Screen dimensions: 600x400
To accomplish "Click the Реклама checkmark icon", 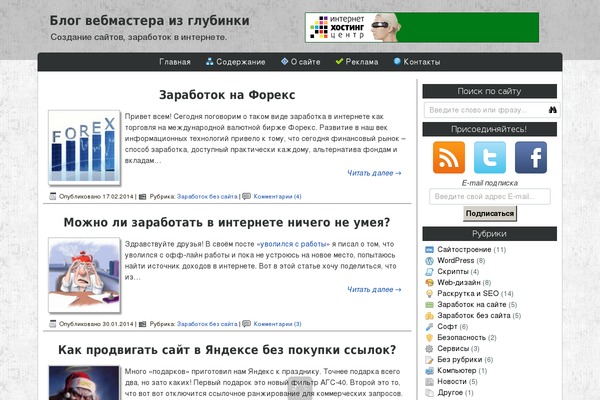I will click(339, 61).
